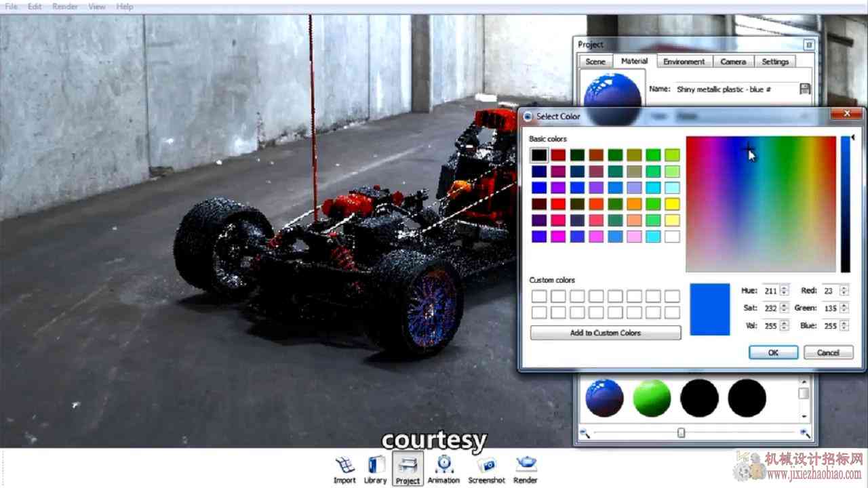Click the large material preview sphere
This screenshot has width=868, height=488.
pyautogui.click(x=612, y=90)
